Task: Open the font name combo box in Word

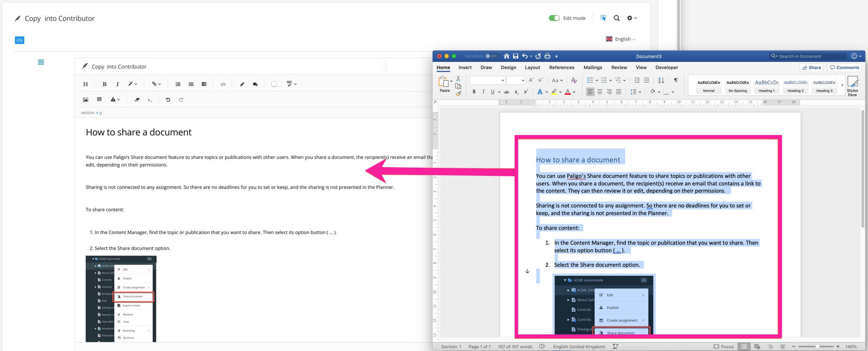Action: click(487, 80)
